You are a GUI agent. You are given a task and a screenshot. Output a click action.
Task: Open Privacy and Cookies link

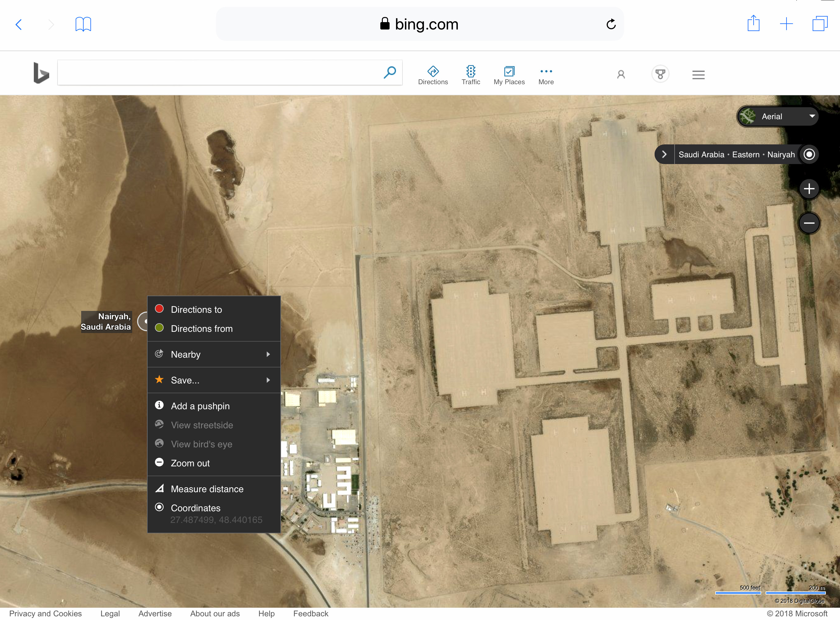click(x=46, y=613)
